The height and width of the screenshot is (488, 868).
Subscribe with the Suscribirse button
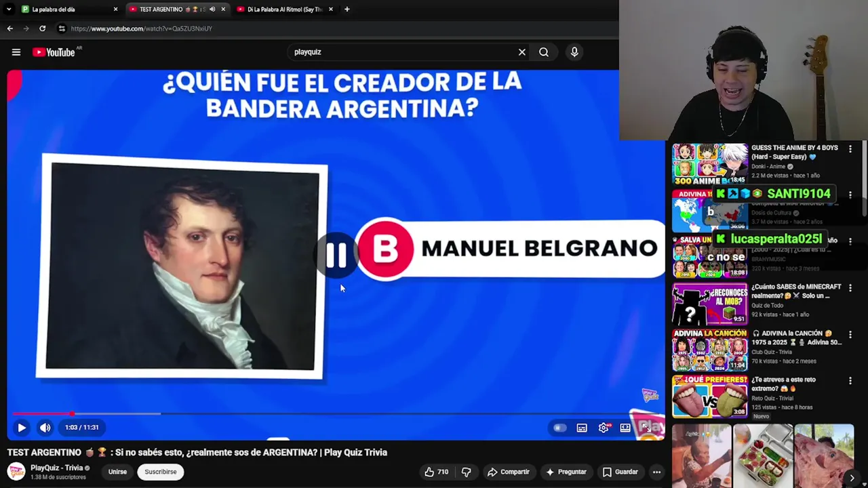coord(161,472)
